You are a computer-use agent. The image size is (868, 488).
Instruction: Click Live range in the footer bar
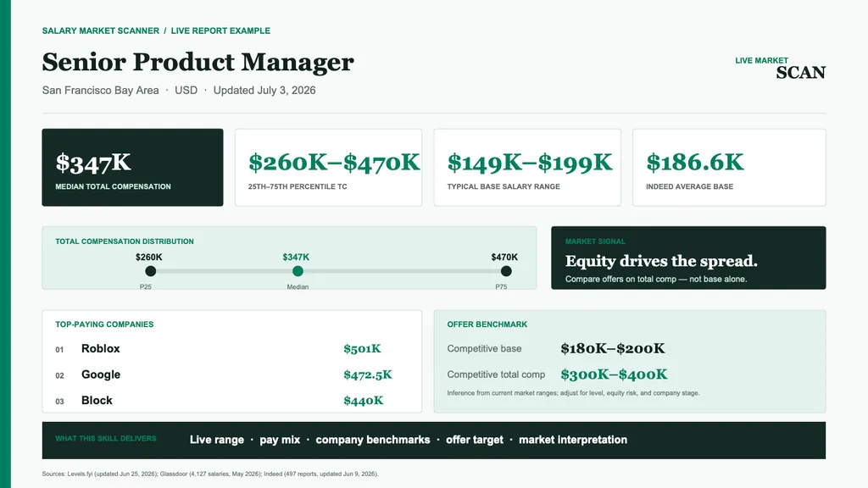216,440
